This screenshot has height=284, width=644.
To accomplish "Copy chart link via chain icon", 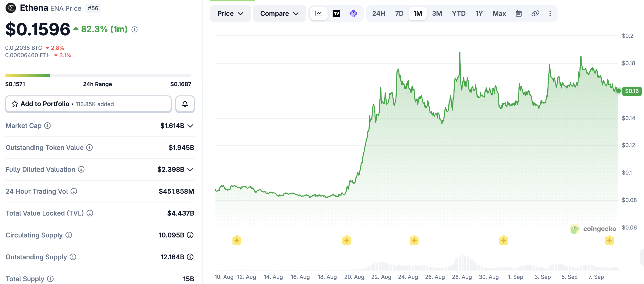I will (x=535, y=14).
